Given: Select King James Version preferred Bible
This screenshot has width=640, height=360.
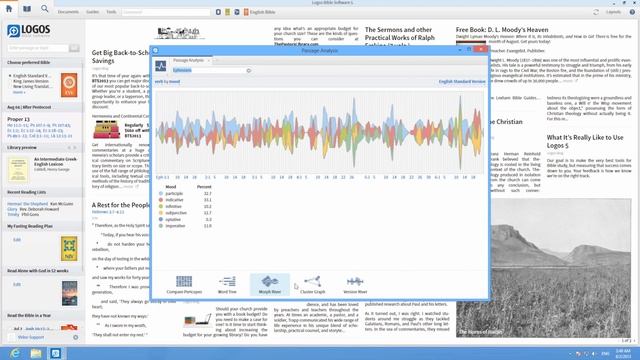Looking at the screenshot, I should (x=31, y=81).
